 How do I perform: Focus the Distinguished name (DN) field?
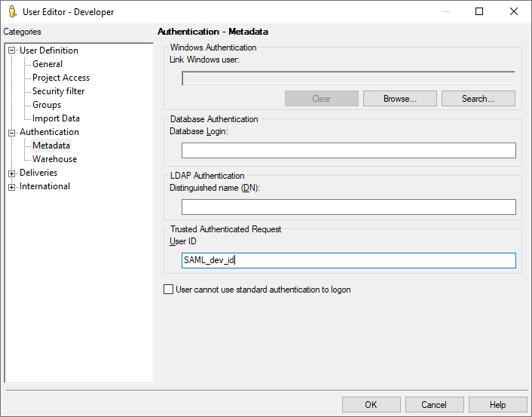coord(348,207)
